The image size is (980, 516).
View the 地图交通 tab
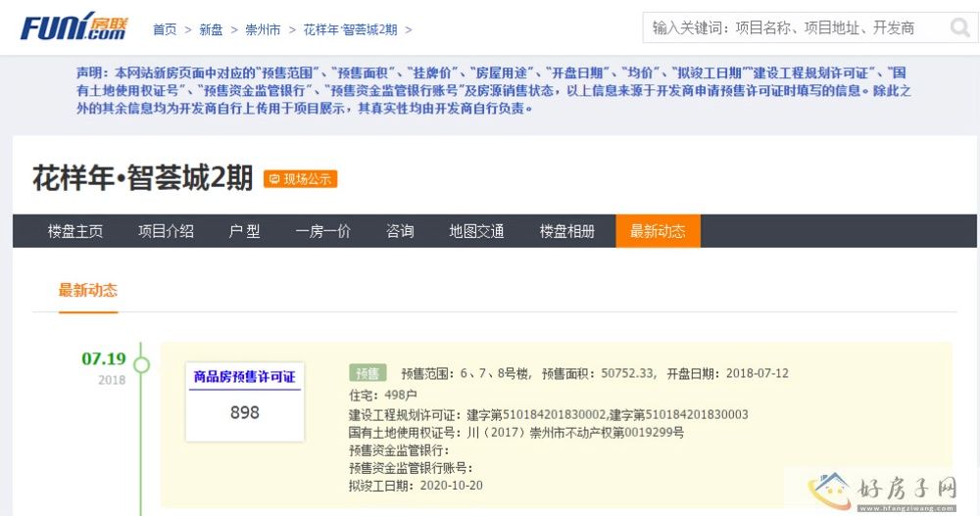point(476,232)
